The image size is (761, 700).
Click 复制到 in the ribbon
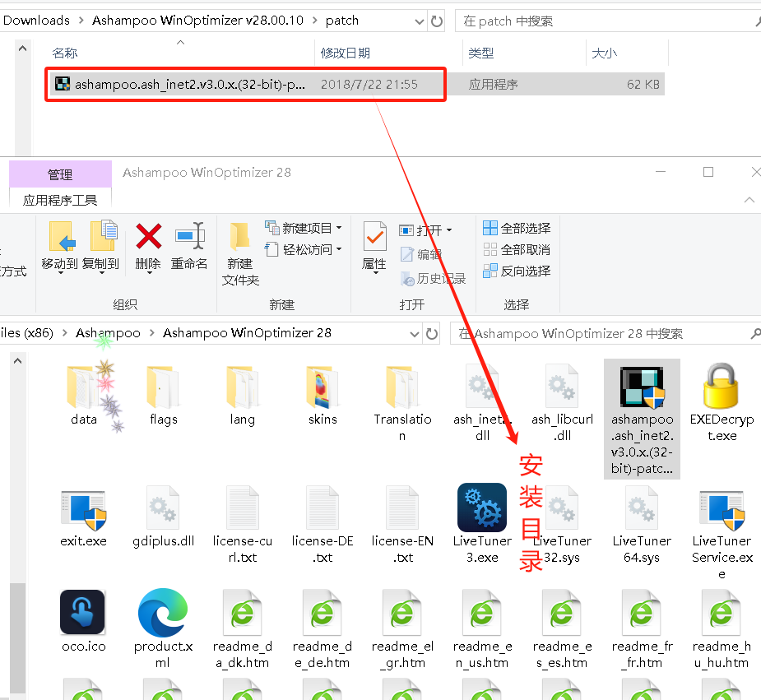coord(101,248)
